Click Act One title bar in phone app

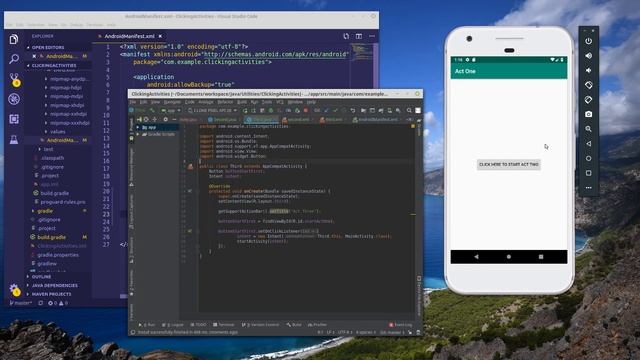point(509,71)
